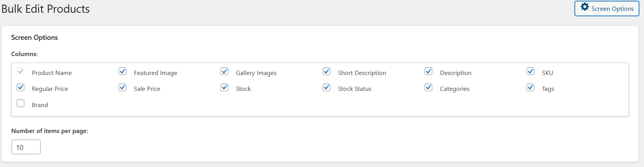Uncheck the SKU column checkbox

tap(530, 72)
